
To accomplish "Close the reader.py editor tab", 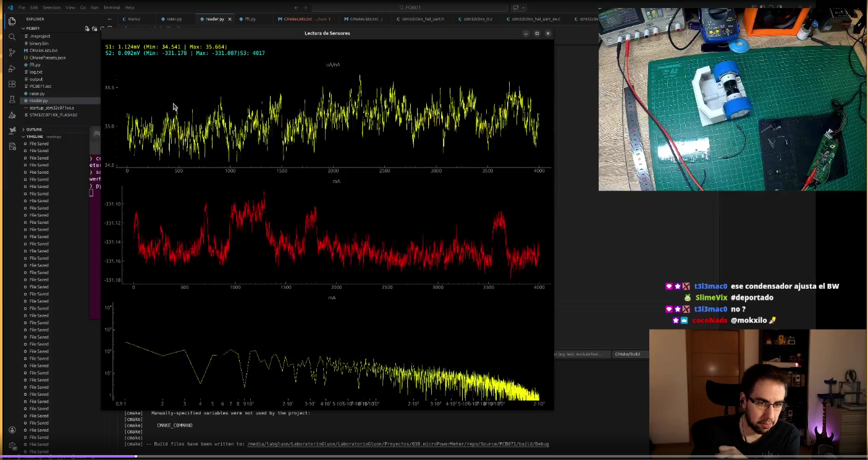I will [x=230, y=19].
